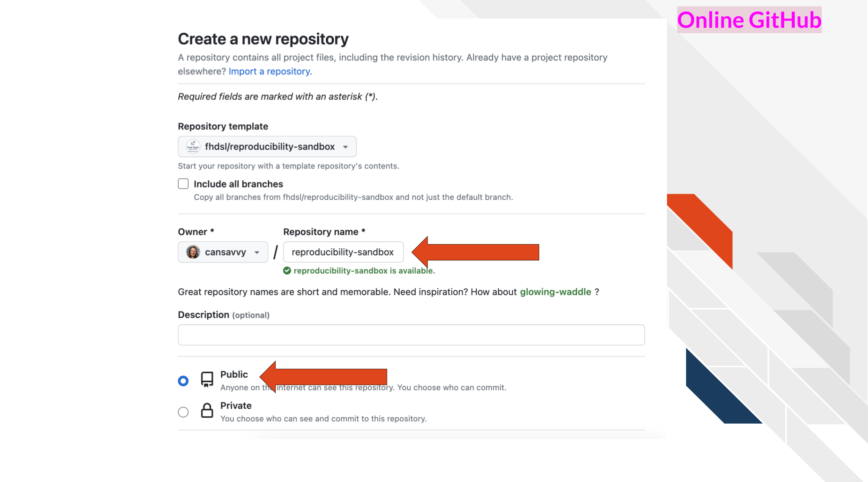Image resolution: width=868 pixels, height=482 pixels.
Task: Open the Repository template dropdown fhdsl/reproducibility-sandbox
Action: coord(267,147)
